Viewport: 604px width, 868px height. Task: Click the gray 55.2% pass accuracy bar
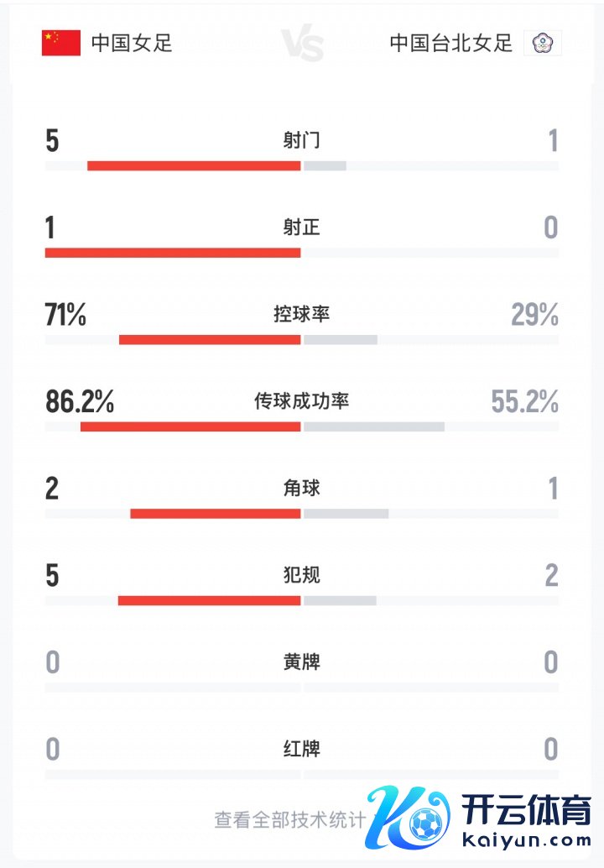374,426
